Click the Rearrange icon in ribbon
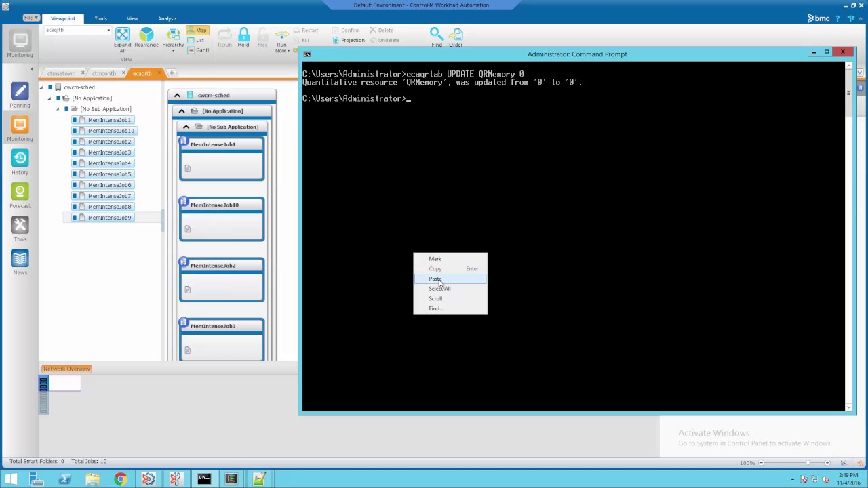Image resolution: width=868 pixels, height=488 pixels. click(146, 35)
